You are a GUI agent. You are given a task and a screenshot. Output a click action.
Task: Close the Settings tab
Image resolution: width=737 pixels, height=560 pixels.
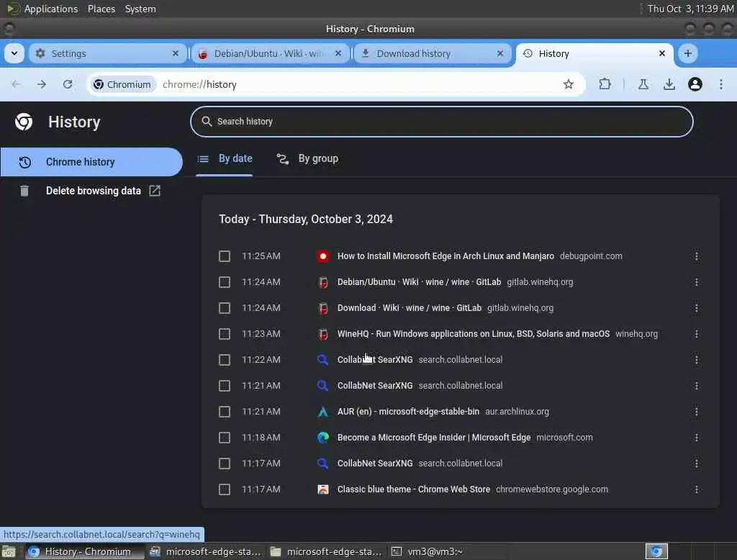(x=176, y=53)
